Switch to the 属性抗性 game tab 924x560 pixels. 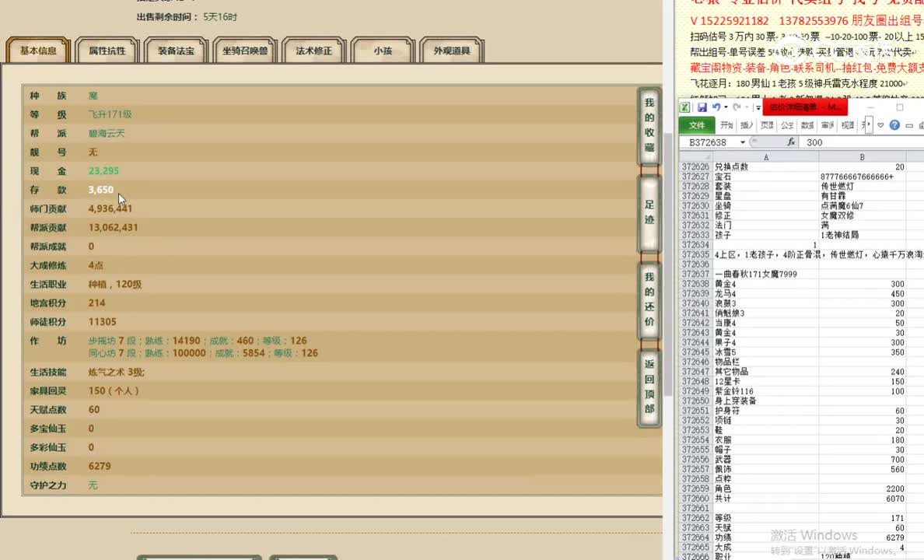coord(107,48)
